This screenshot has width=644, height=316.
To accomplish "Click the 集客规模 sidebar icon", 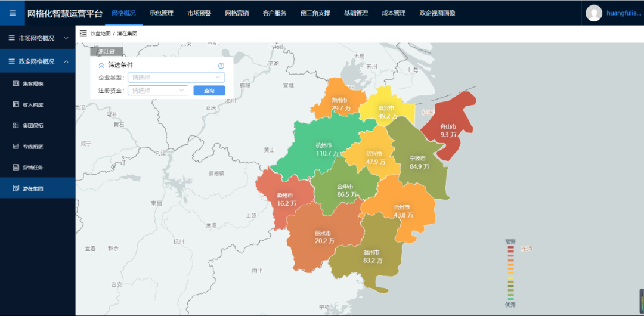I will pos(16,83).
